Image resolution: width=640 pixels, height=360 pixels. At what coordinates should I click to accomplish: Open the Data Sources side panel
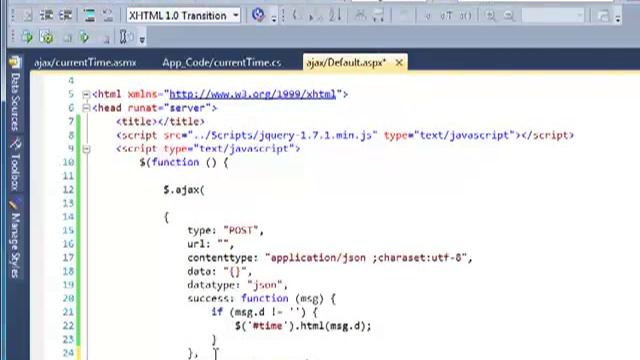(x=16, y=94)
